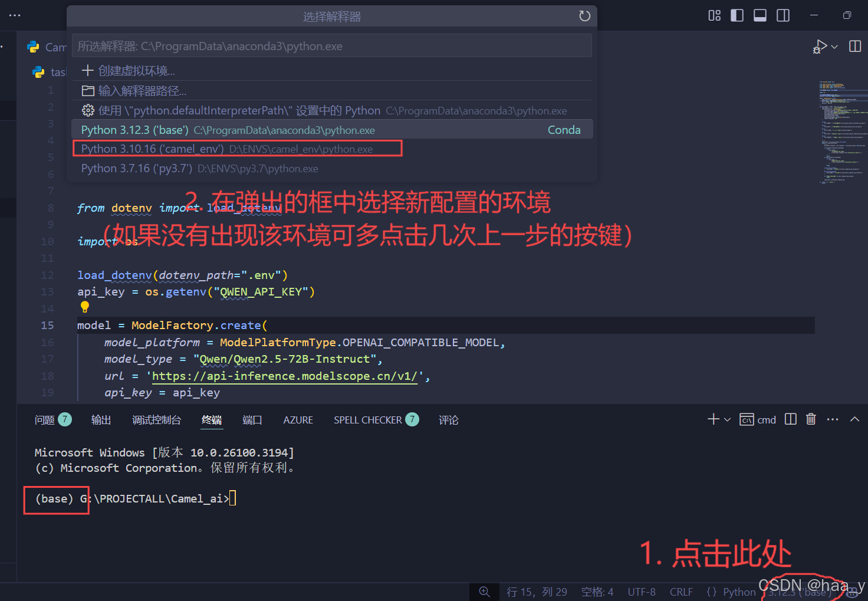Viewport: 868px width, 601px height.
Task: Click the CRLF line ending indicator
Action: [681, 592]
